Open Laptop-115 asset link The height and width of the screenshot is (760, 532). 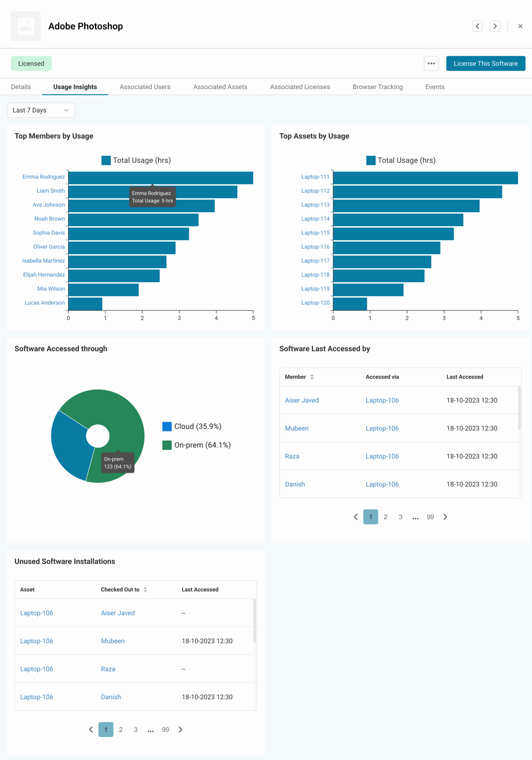(x=316, y=233)
